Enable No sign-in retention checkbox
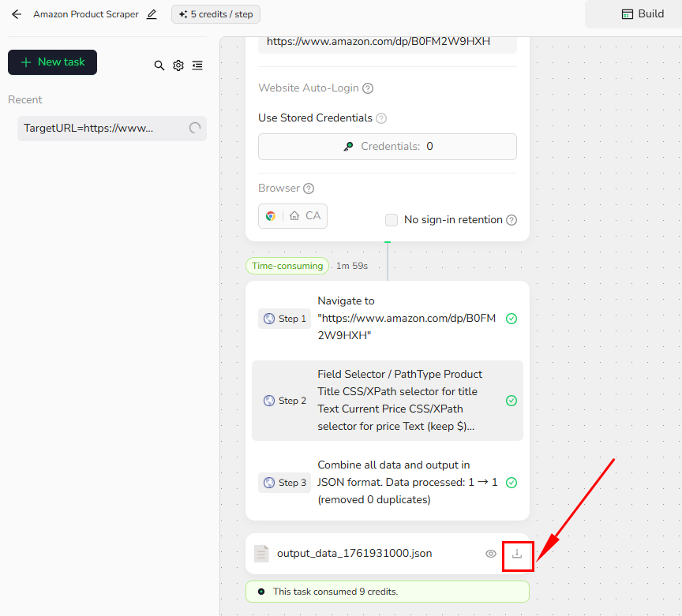The height and width of the screenshot is (616, 682). tap(392, 220)
